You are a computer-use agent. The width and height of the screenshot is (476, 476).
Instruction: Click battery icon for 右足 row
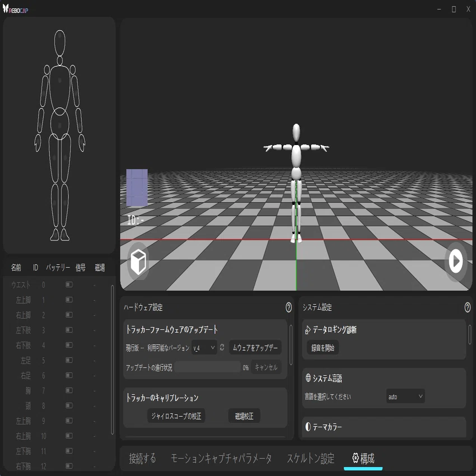69,375
